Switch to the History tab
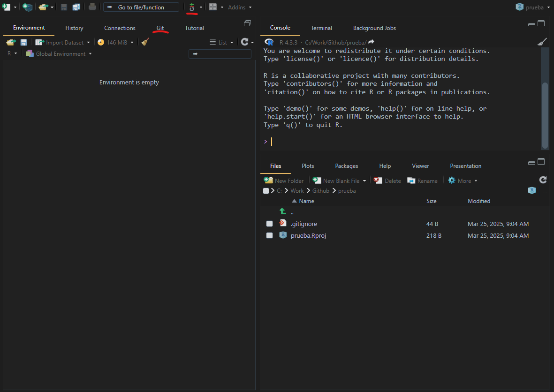This screenshot has height=392, width=554. [74, 28]
